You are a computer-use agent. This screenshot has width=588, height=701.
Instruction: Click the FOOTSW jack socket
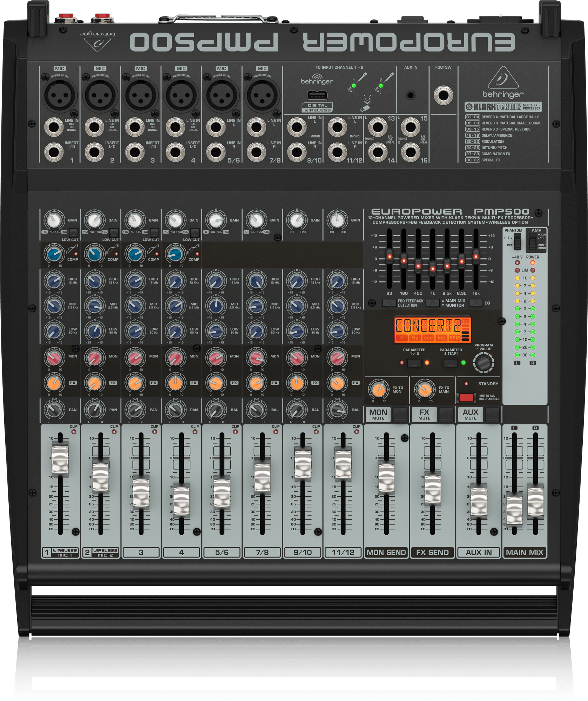443,95
